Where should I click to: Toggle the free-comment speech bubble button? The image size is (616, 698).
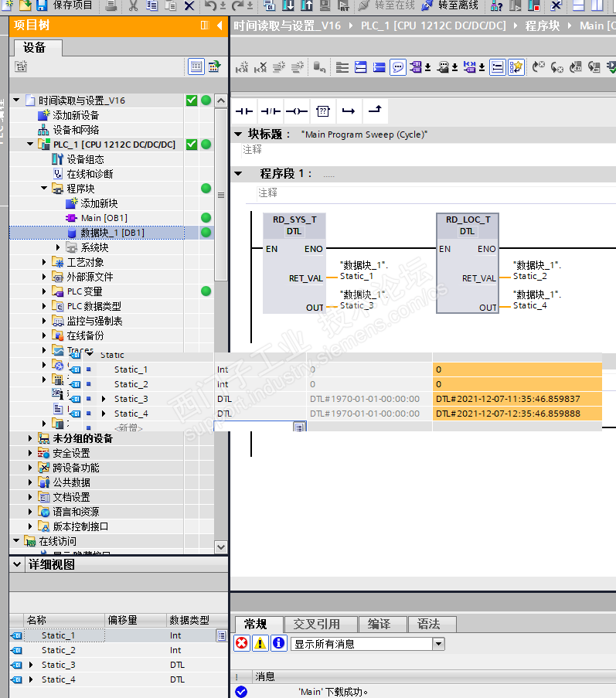click(398, 66)
